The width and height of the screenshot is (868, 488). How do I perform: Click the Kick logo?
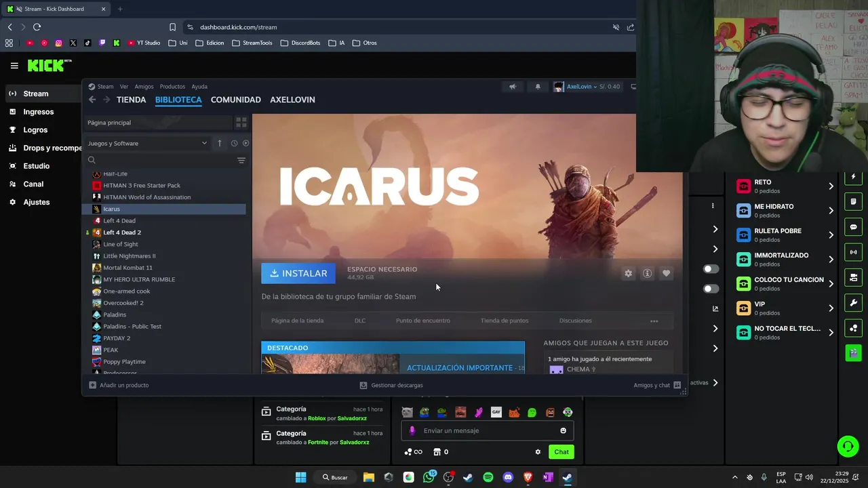(x=50, y=66)
